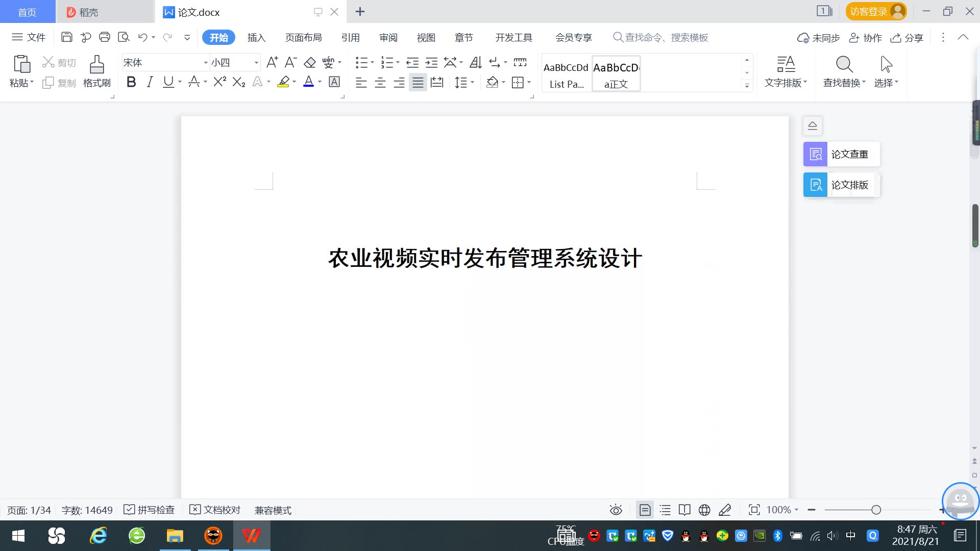Click the search commands field 查找命令
Screen dimensions: 980x551
coord(666,38)
